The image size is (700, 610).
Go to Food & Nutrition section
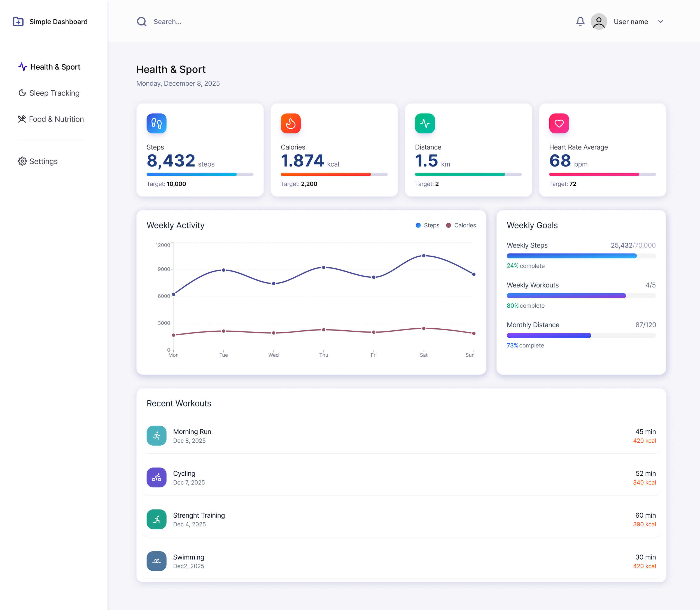pos(51,119)
